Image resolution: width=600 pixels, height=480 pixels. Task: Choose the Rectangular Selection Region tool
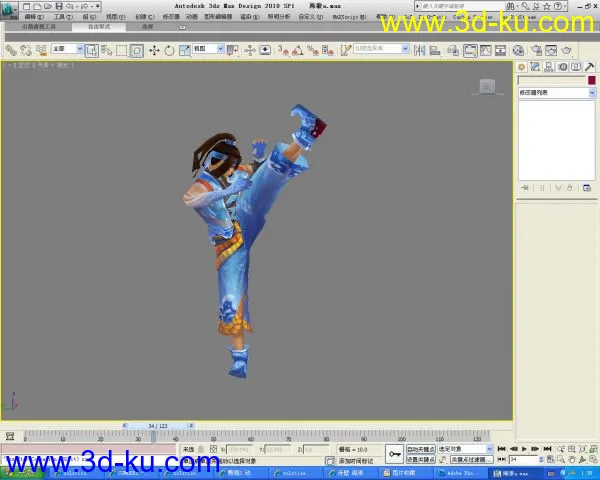(x=122, y=51)
